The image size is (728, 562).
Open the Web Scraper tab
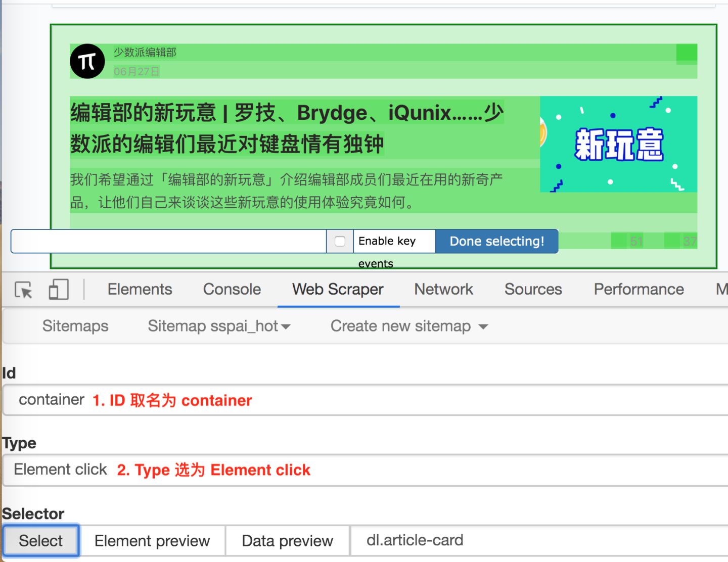coord(338,289)
